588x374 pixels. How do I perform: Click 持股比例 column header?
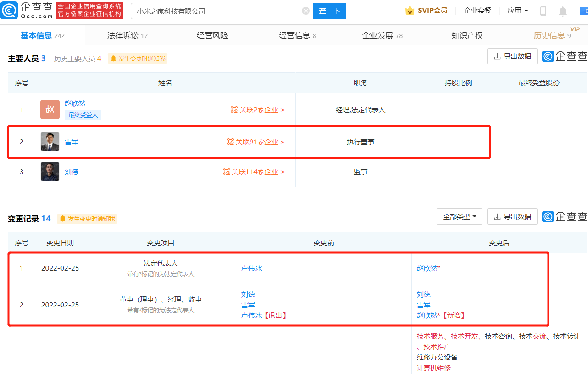point(458,83)
